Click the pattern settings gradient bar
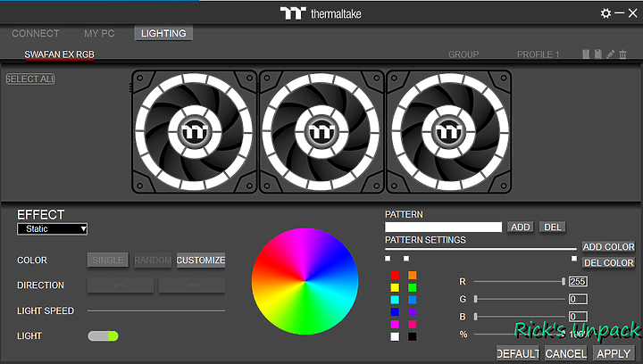The height and width of the screenshot is (364, 643). coord(480,249)
